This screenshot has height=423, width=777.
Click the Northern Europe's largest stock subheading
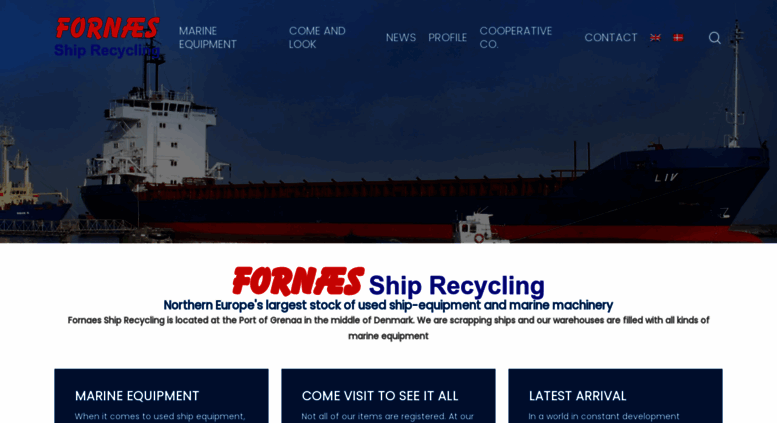tap(388, 305)
